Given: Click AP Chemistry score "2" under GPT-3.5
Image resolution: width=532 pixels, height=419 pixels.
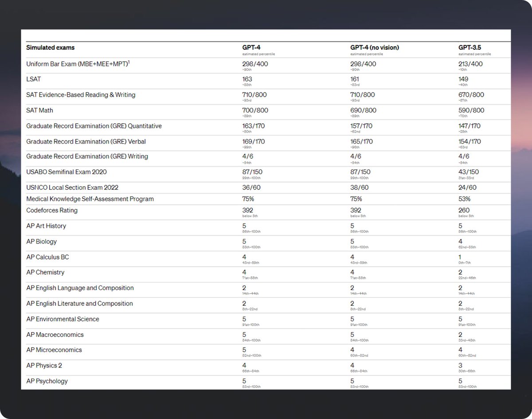Looking at the screenshot, I should point(460,273).
